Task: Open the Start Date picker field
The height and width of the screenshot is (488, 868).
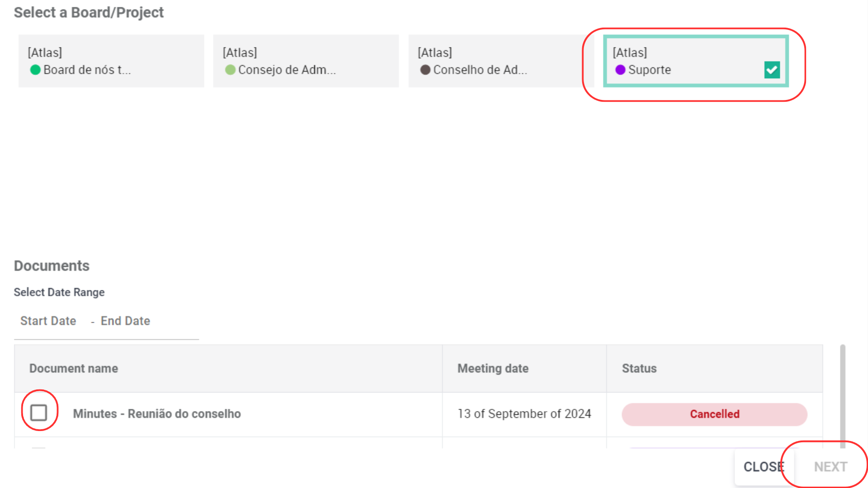Action: [x=48, y=321]
